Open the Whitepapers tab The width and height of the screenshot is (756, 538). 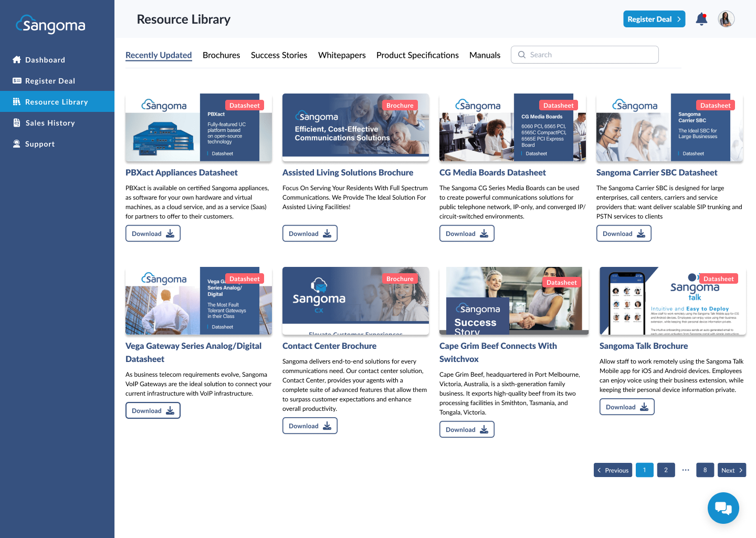pos(342,55)
